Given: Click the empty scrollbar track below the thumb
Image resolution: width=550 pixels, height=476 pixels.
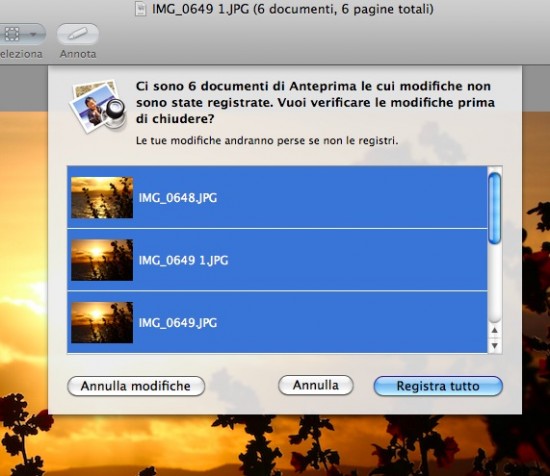Looking at the screenshot, I should click(x=495, y=283).
